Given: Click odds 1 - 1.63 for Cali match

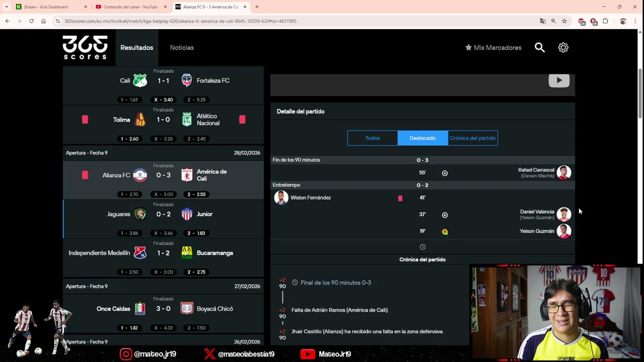Looking at the screenshot, I should click(x=129, y=100).
